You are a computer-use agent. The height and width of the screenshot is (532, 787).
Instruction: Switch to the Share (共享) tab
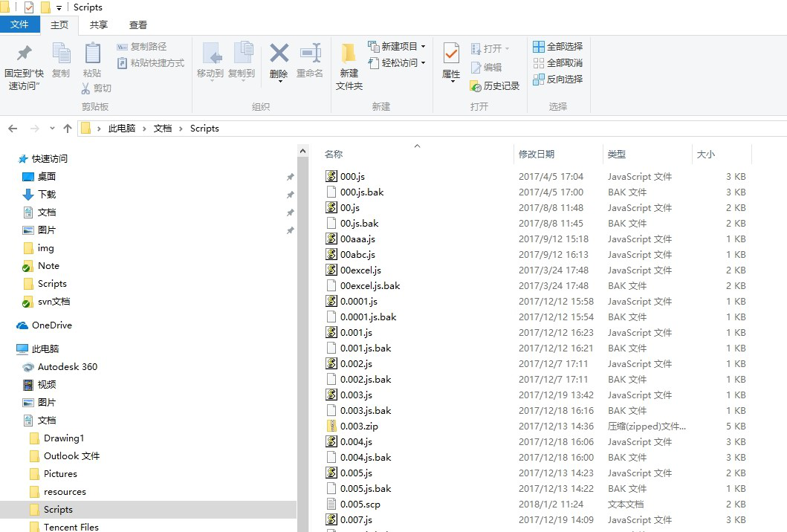coord(98,25)
